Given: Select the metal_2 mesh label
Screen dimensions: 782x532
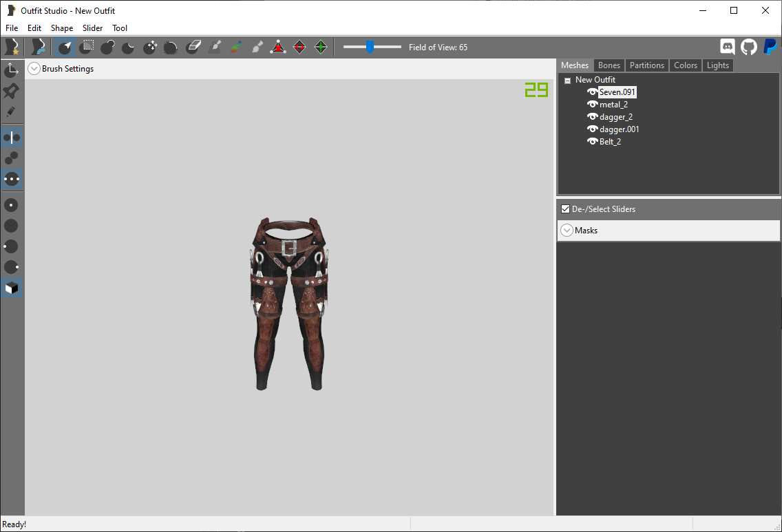Looking at the screenshot, I should click(614, 105).
